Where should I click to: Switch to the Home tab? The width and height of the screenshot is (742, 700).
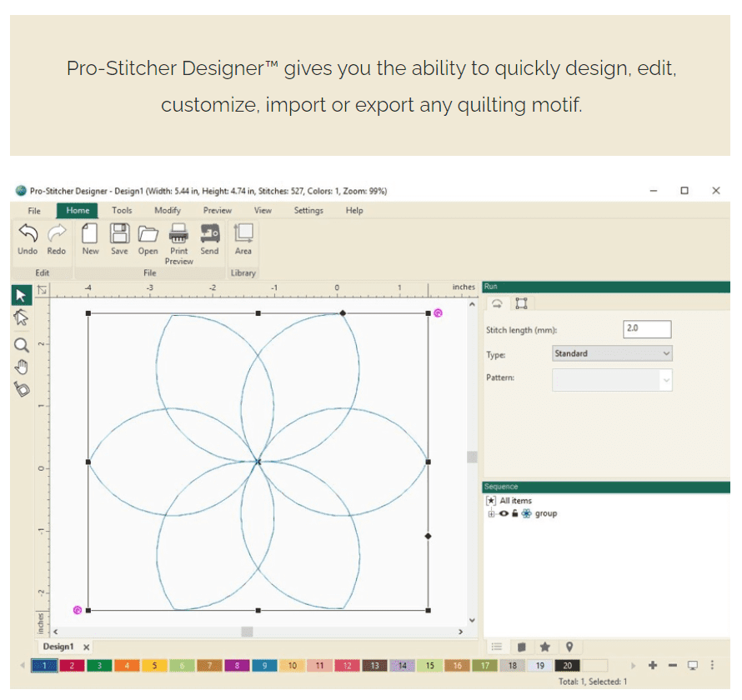coord(78,211)
